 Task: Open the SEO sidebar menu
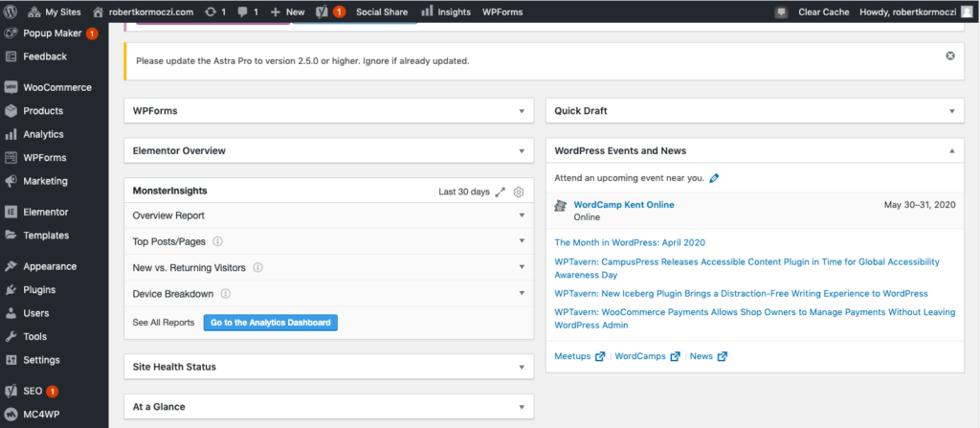(x=33, y=391)
